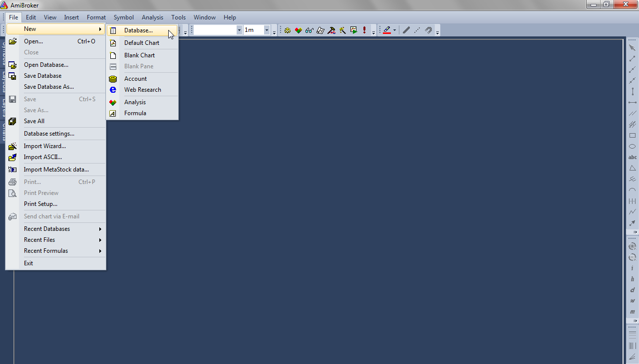639x364 pixels.
Task: Select the triangle drawing tool
Action: click(x=633, y=168)
